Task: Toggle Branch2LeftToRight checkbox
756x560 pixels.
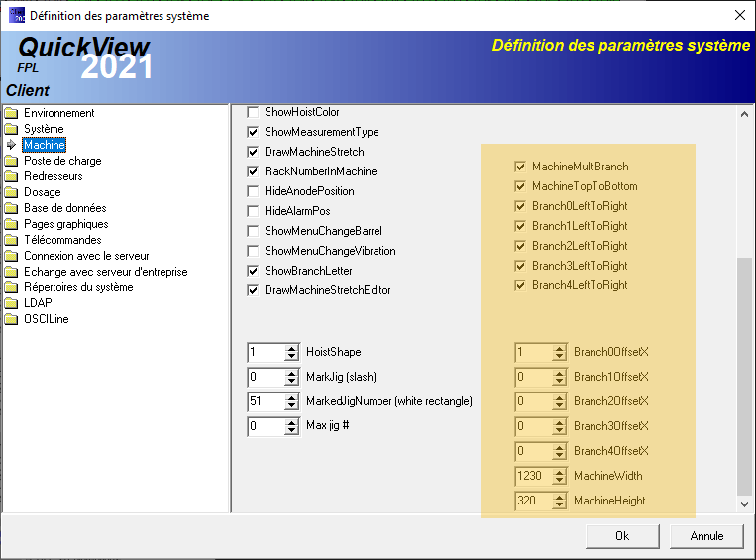Action: (x=520, y=246)
